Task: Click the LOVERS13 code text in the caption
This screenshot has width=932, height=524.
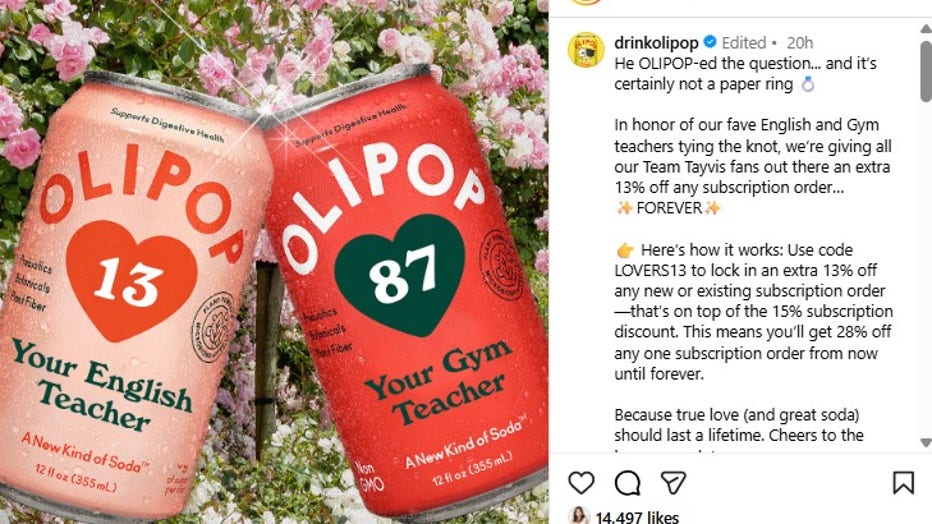Action: tap(650, 270)
